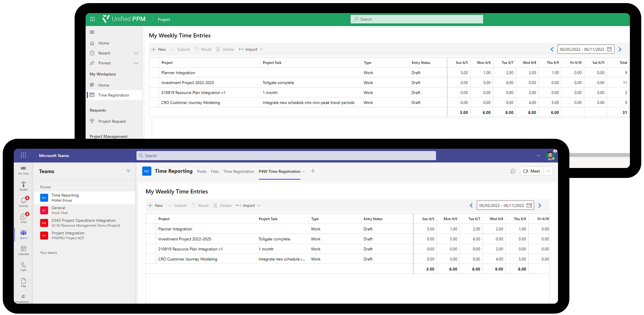Image resolution: width=644 pixels, height=315 pixels.
Task: Open the Posts tab in Time Reporting
Action: point(202,171)
